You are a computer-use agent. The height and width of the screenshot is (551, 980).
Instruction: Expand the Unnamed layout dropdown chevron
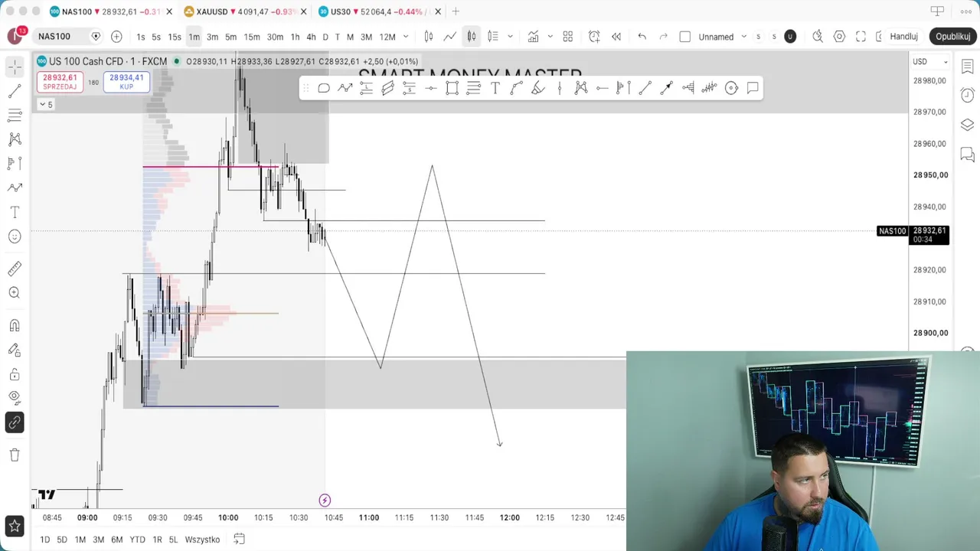click(743, 37)
